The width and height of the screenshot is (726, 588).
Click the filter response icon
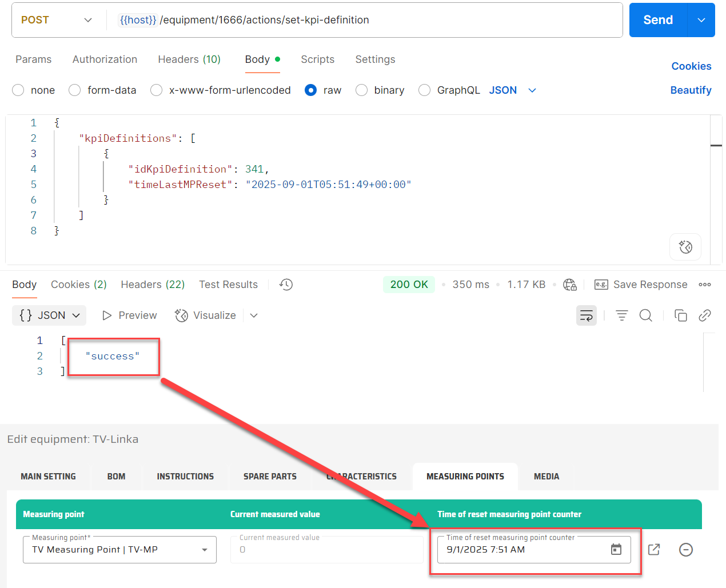[x=621, y=315]
